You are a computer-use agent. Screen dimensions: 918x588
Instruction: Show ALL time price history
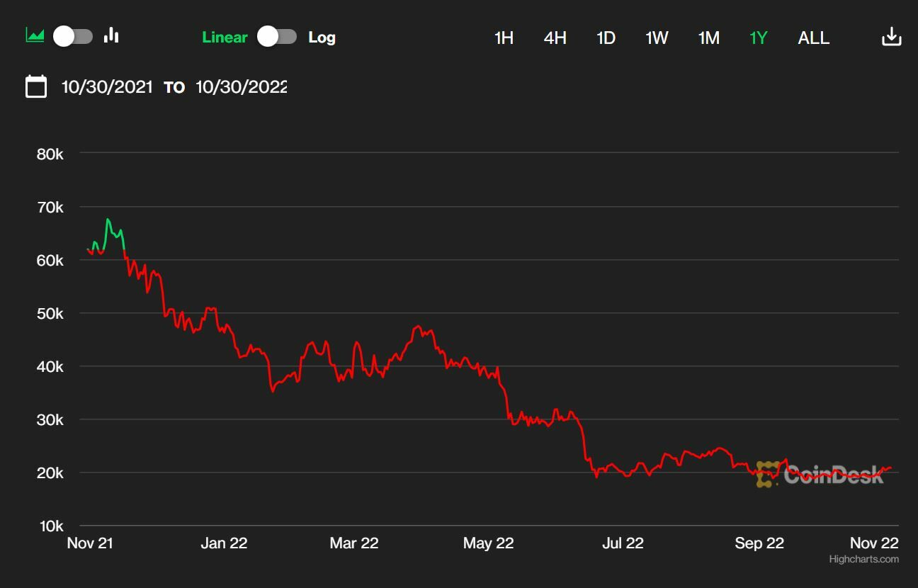[814, 38]
